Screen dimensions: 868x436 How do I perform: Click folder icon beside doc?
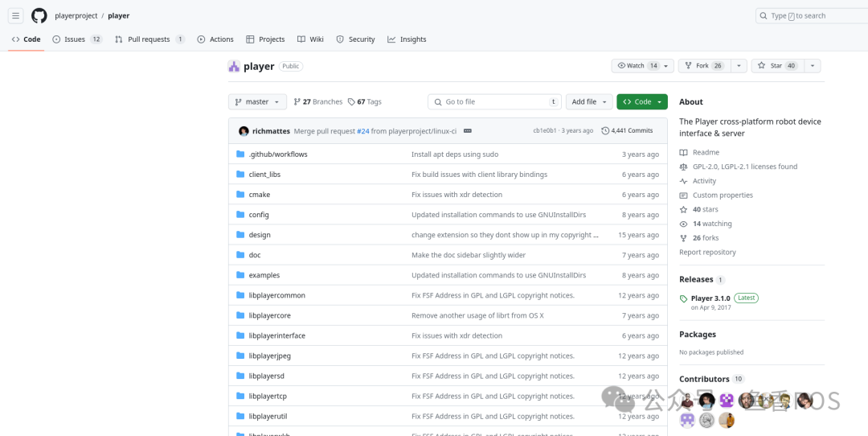click(x=240, y=255)
